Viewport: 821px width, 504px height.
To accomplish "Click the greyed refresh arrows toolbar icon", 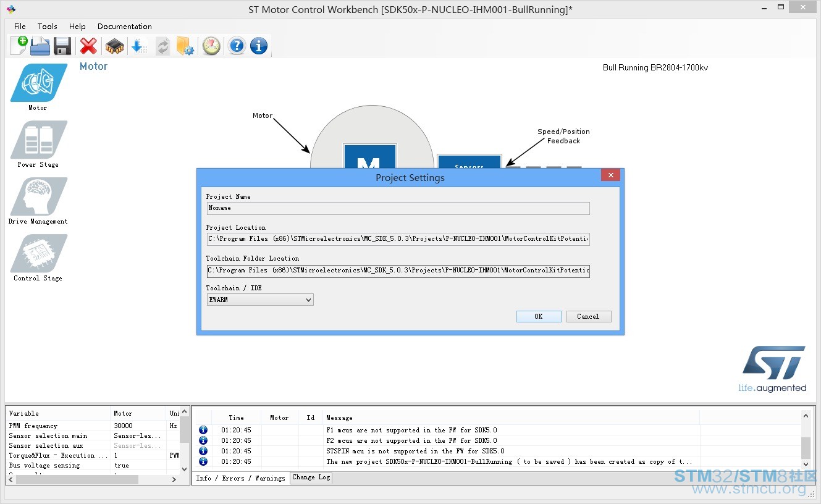I will pyautogui.click(x=162, y=46).
